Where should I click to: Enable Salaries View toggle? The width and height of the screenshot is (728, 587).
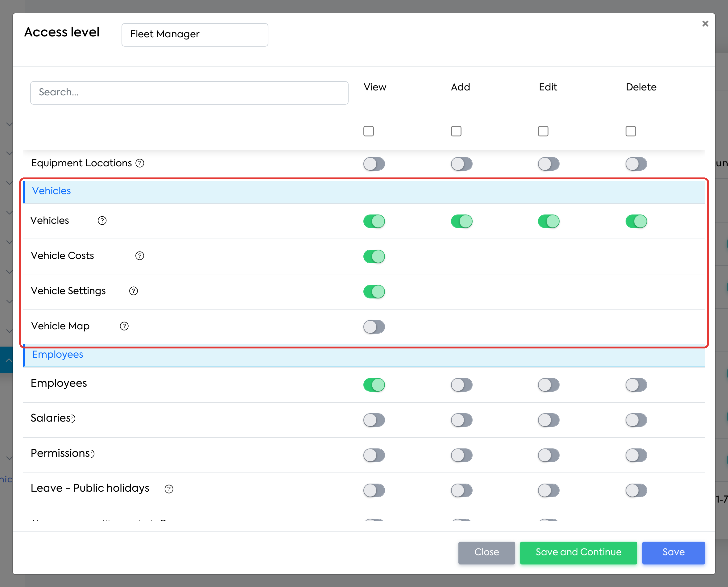point(374,420)
